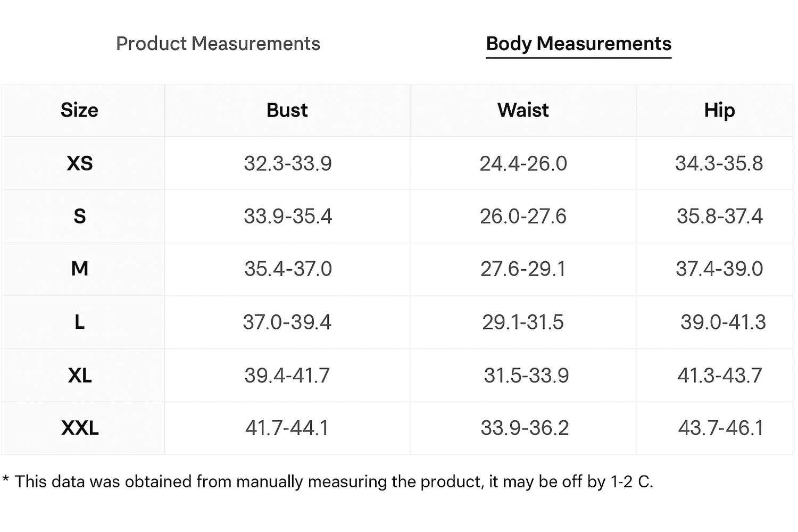The image size is (798, 532).
Task: Click the XL waist value 31.5-33.9
Action: coord(526,375)
